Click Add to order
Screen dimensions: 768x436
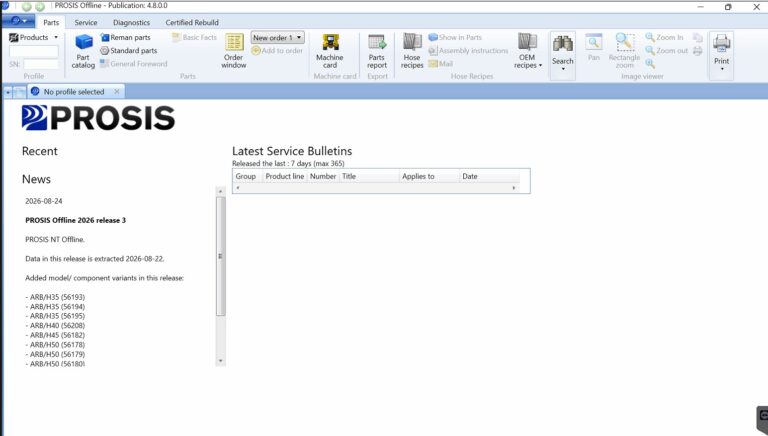(x=277, y=50)
